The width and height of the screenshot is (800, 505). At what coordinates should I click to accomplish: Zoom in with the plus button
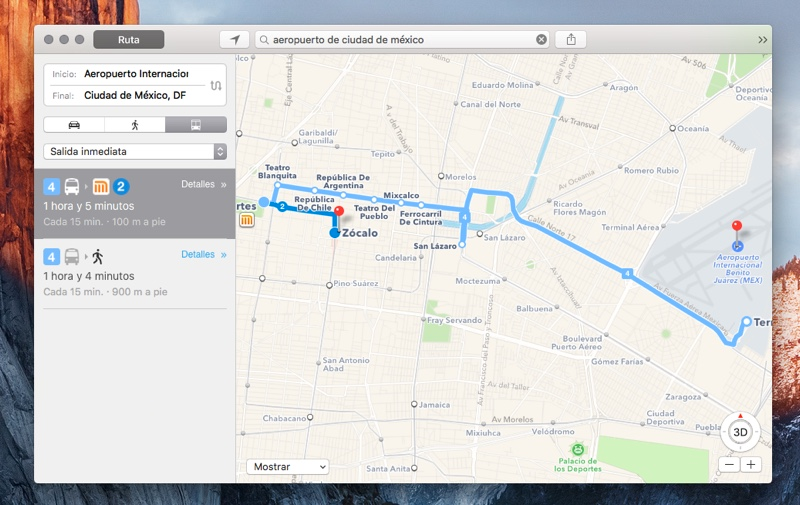click(x=751, y=465)
